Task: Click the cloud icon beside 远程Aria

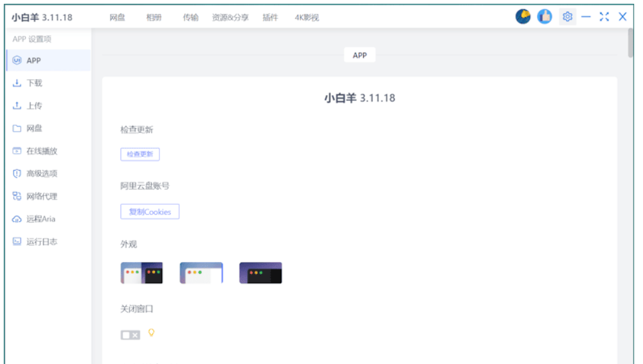Action: pyautogui.click(x=17, y=219)
